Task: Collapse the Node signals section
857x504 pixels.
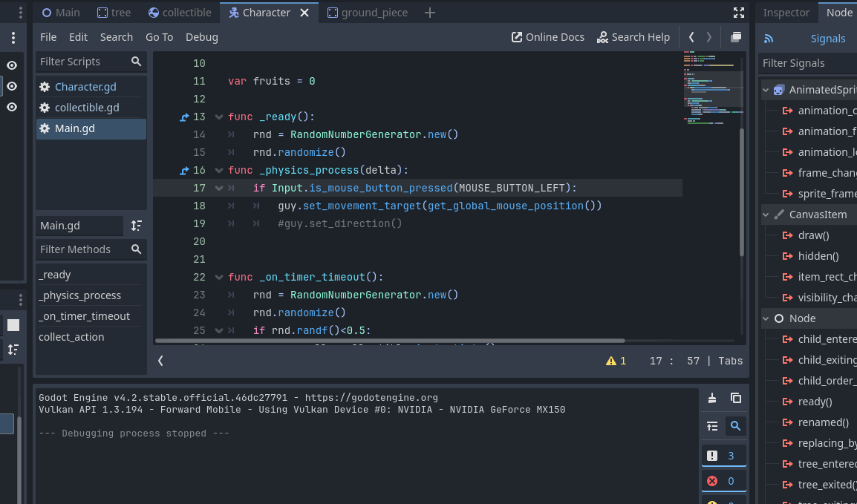Action: point(766,318)
